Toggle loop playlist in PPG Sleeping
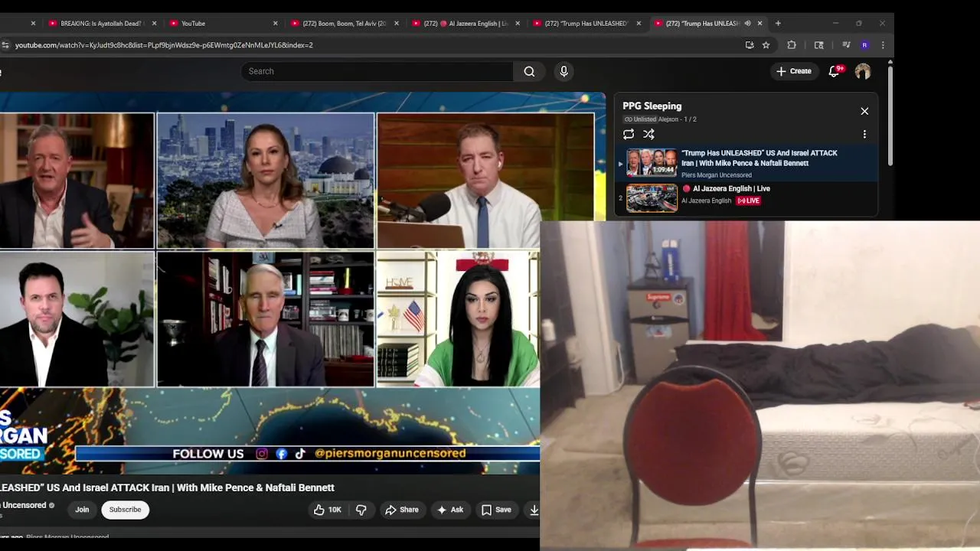This screenshot has height=551, width=980. (629, 134)
